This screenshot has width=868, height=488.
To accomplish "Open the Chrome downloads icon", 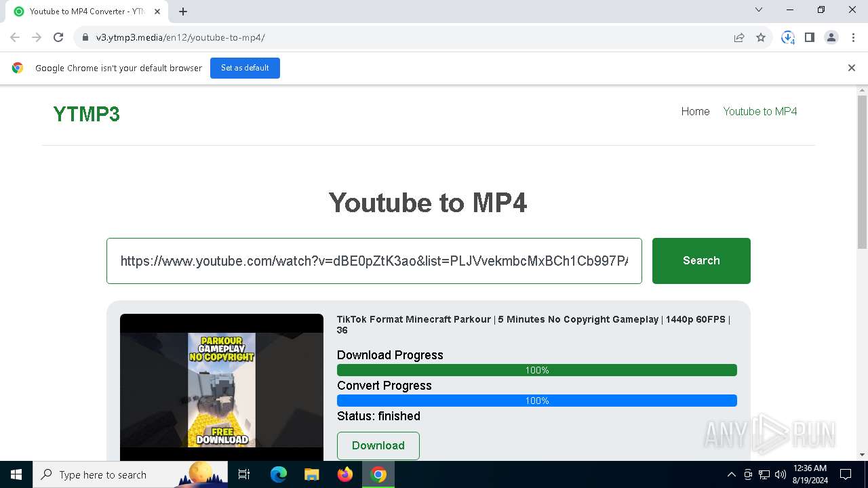I will click(x=788, y=37).
